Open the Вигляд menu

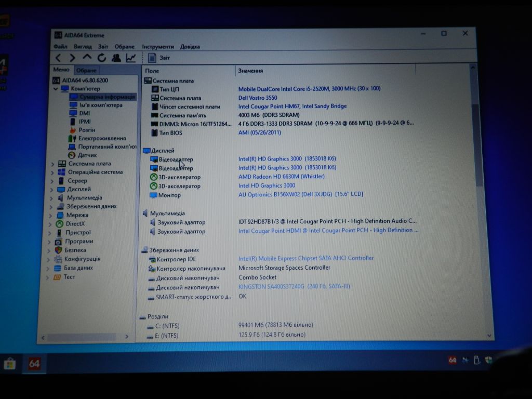[x=83, y=46]
